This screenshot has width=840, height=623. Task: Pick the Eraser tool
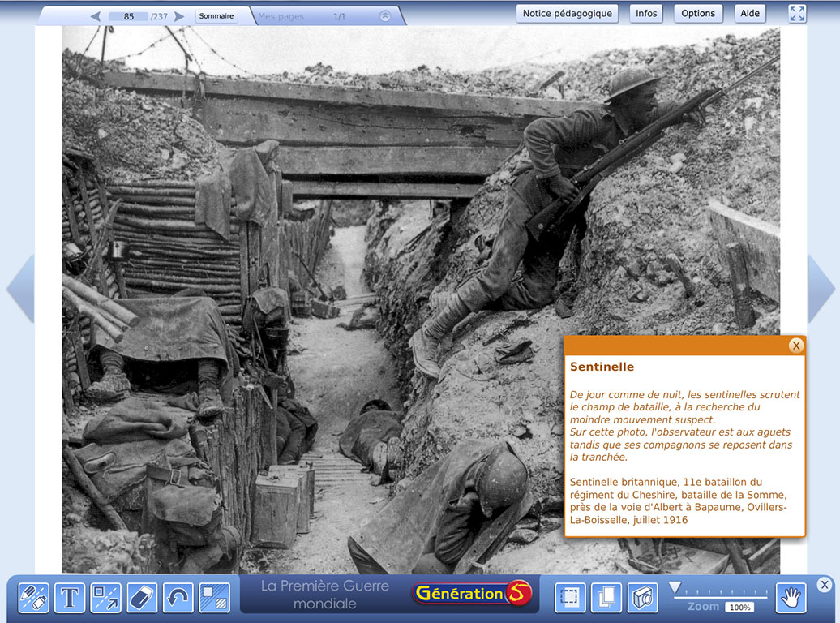142,598
